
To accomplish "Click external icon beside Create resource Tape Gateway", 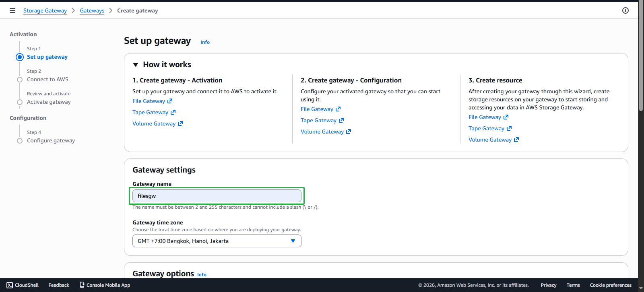I will point(509,128).
